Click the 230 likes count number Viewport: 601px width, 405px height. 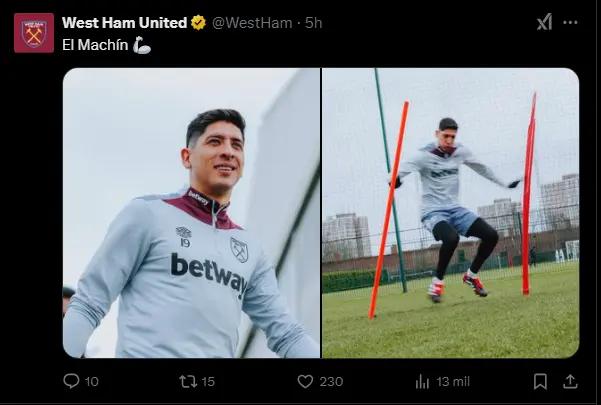331,381
